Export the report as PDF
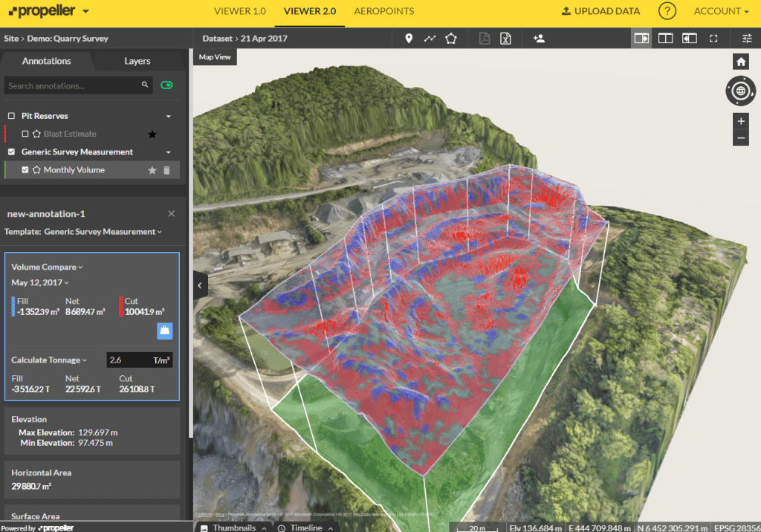The width and height of the screenshot is (761, 532). [x=485, y=38]
